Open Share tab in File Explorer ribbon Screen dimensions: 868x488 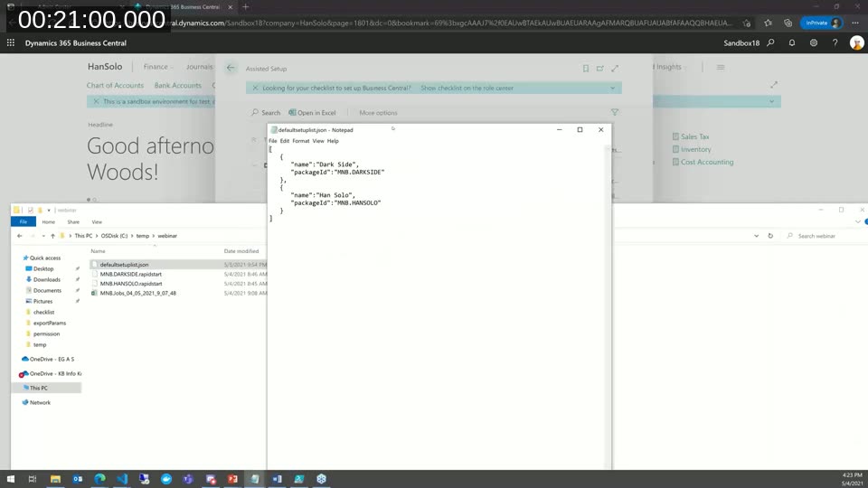click(x=73, y=222)
